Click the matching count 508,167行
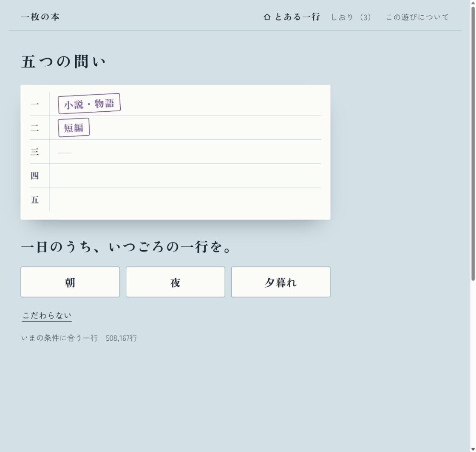Viewport: 476px width, 452px height. (122, 338)
